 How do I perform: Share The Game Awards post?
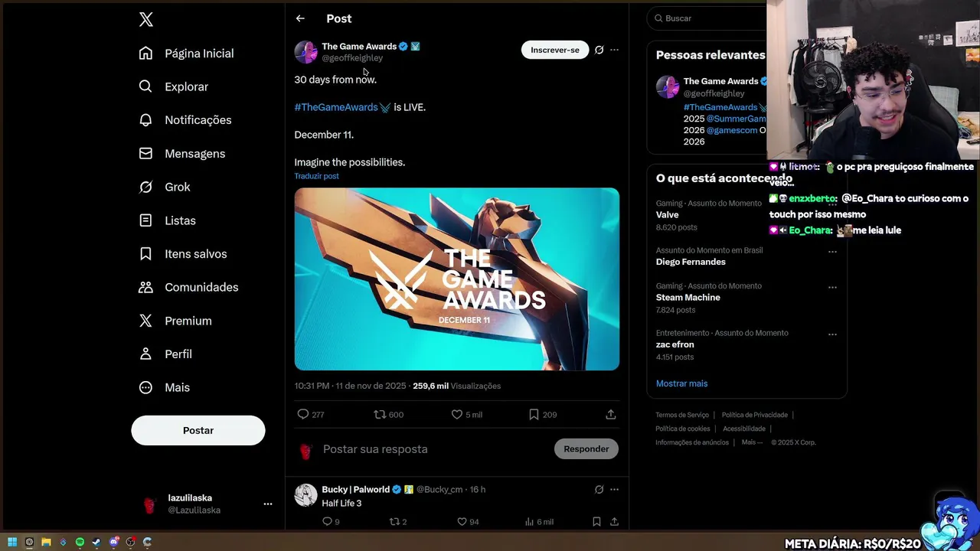pyautogui.click(x=610, y=414)
